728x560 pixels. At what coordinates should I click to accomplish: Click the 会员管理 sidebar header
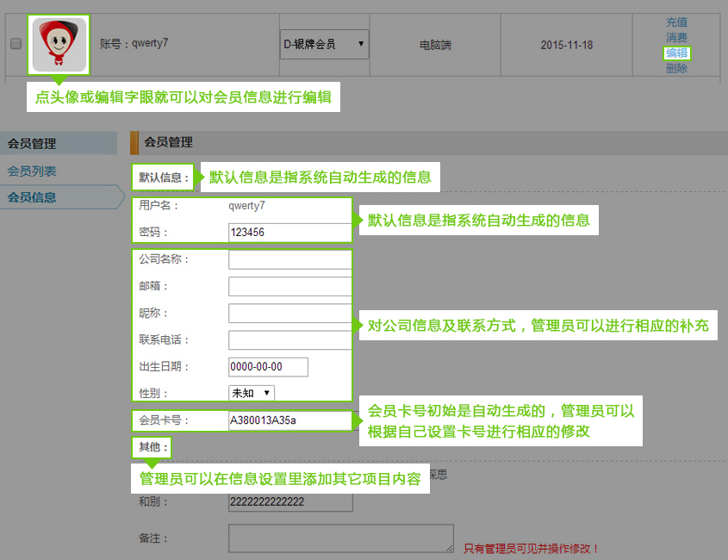(x=59, y=143)
